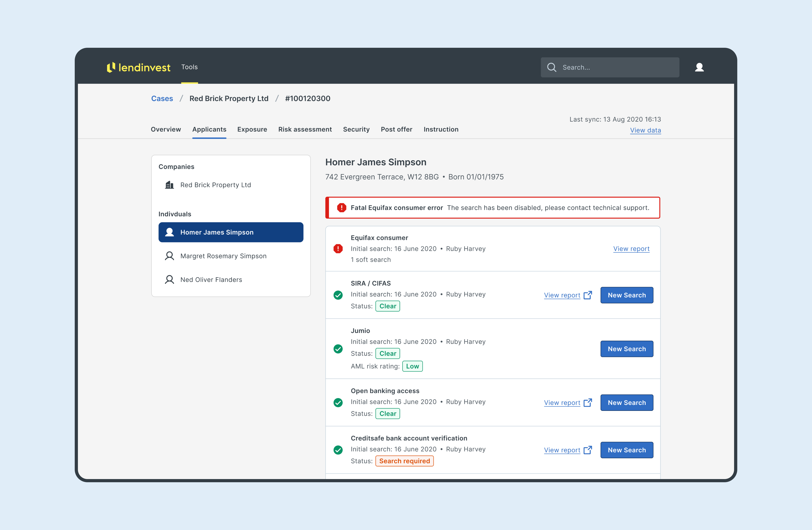Viewport: 812px width, 530px height.
Task: Click the search magnifier icon
Action: coord(551,67)
